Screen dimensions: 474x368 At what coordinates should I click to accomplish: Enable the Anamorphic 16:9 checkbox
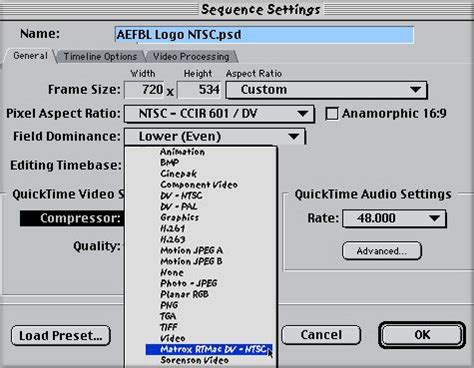coord(332,114)
